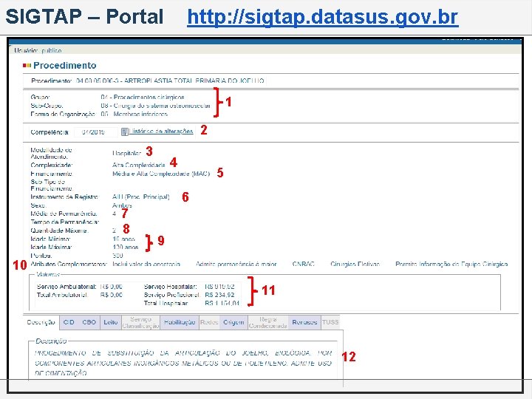Click the 'Hospitalar' modality value
This screenshot has height=399, width=532.
click(x=126, y=154)
